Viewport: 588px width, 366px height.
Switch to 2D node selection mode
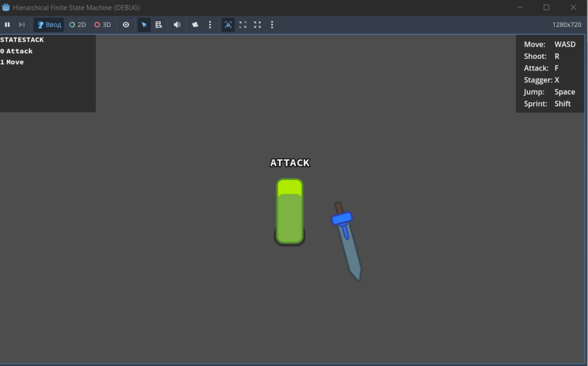tap(78, 25)
